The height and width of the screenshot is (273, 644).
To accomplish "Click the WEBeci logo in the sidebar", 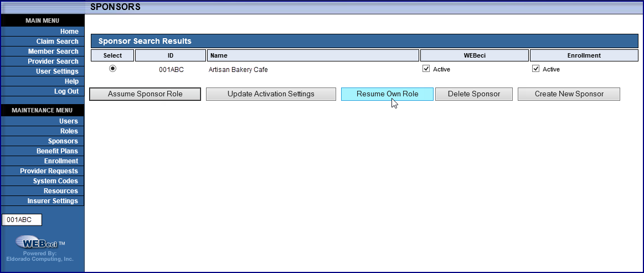I will (x=40, y=243).
